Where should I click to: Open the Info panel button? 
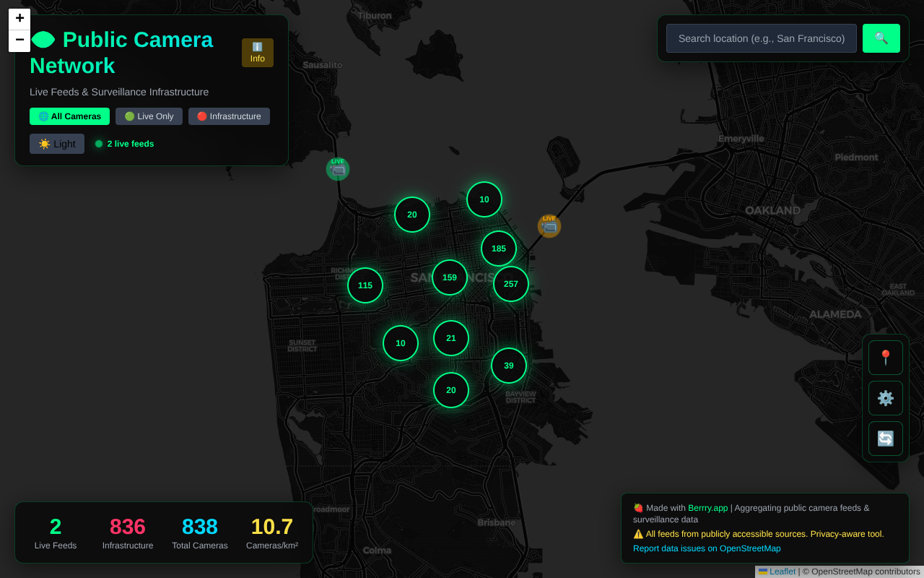tap(258, 53)
